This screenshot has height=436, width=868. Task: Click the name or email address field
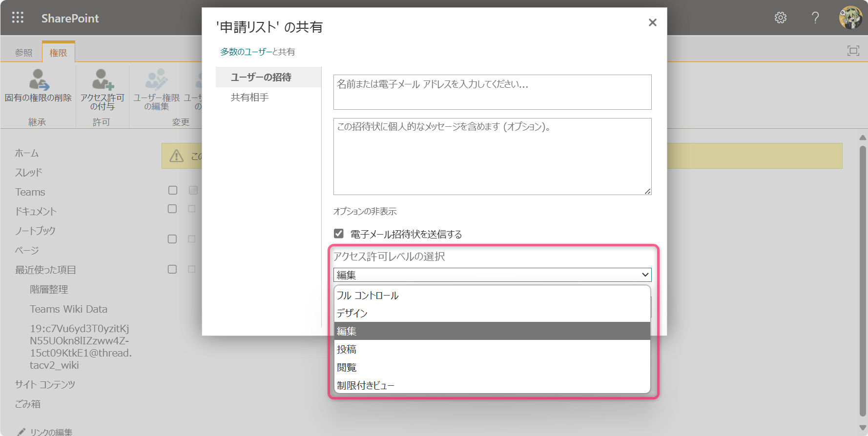pyautogui.click(x=492, y=92)
